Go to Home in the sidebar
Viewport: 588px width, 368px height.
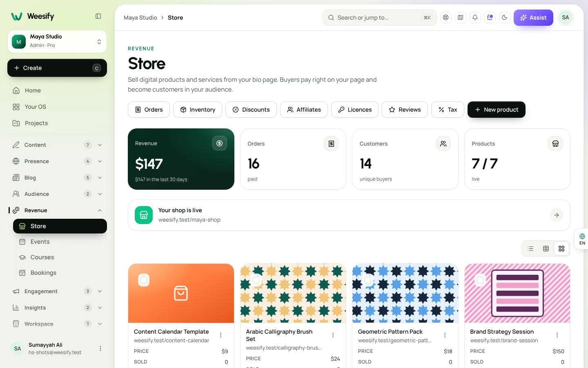tap(57, 90)
